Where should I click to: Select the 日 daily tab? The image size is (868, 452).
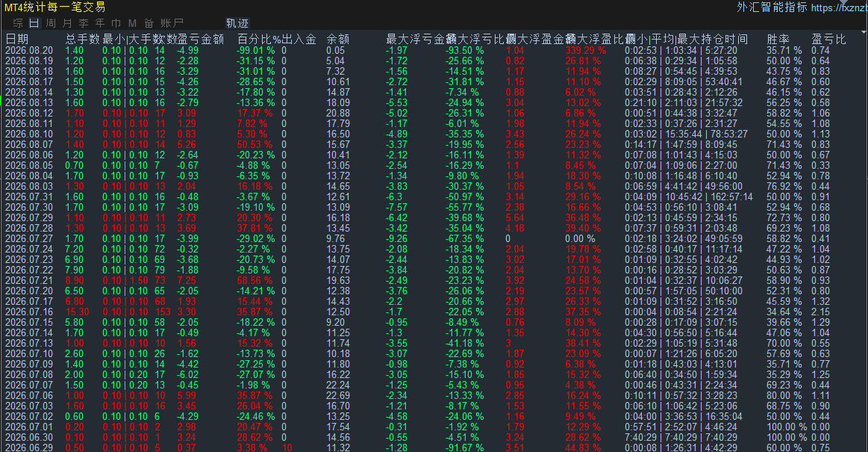34,23
